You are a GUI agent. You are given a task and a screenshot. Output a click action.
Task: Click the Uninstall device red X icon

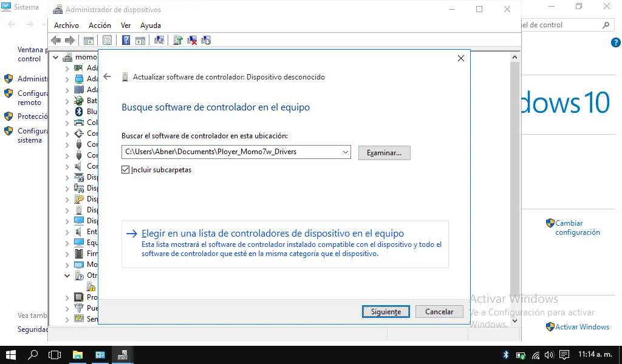(192, 41)
